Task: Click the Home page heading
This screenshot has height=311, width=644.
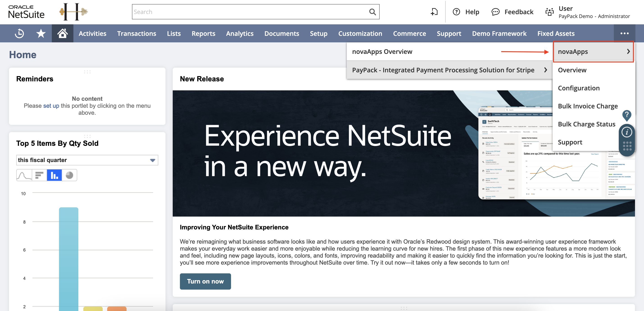Action: (23, 55)
